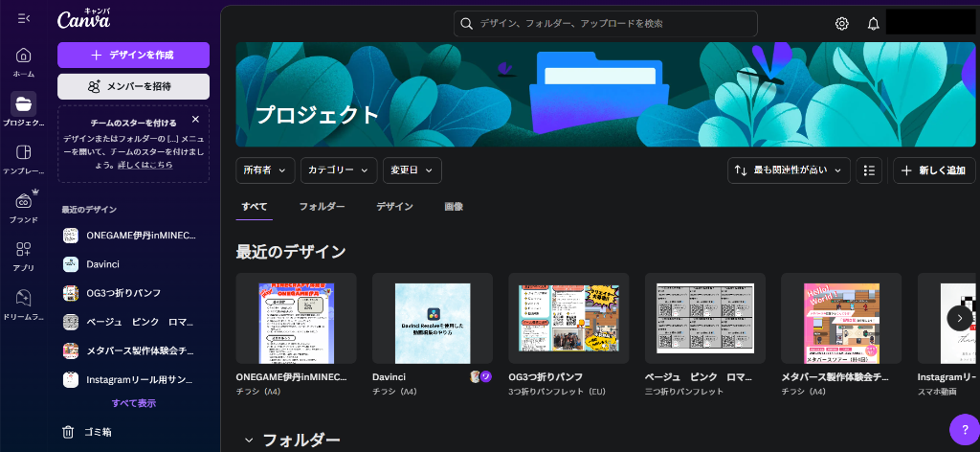Open the ブランド crown icon
This screenshot has width=980, height=452.
point(24,201)
